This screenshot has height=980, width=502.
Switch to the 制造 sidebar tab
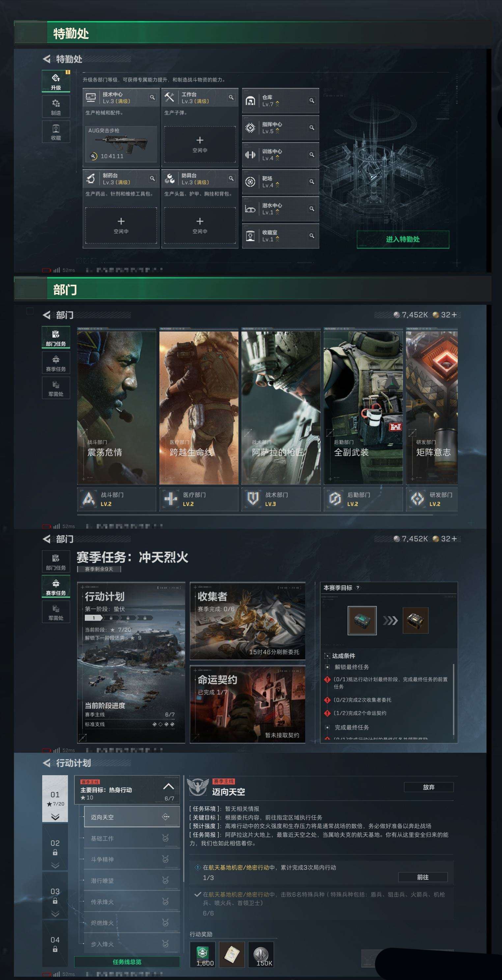click(x=56, y=106)
